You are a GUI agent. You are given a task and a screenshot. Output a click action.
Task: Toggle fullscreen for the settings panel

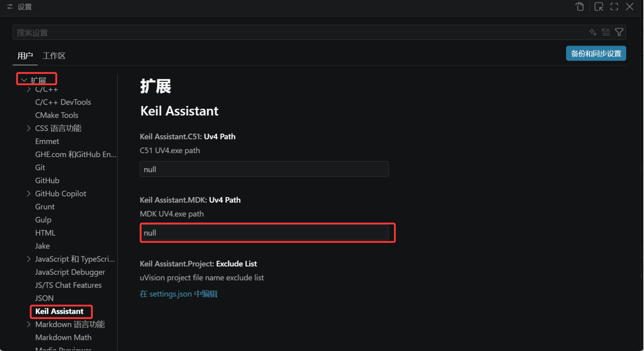click(x=614, y=7)
